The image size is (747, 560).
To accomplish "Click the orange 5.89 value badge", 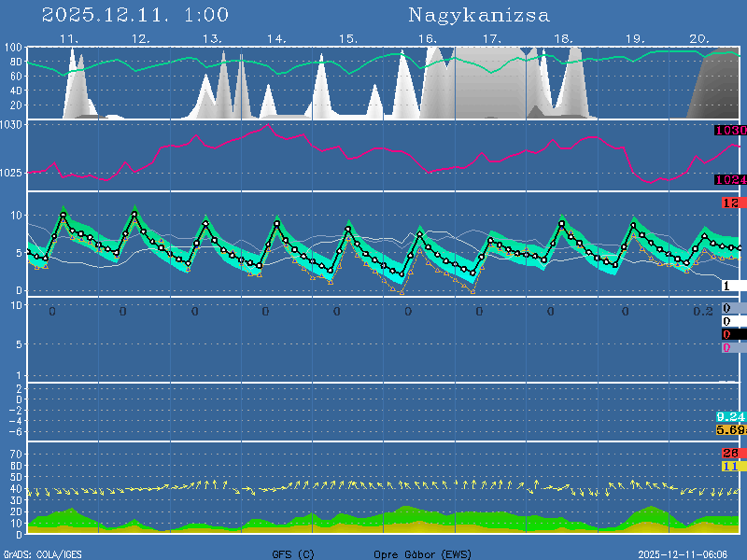I will [729, 429].
